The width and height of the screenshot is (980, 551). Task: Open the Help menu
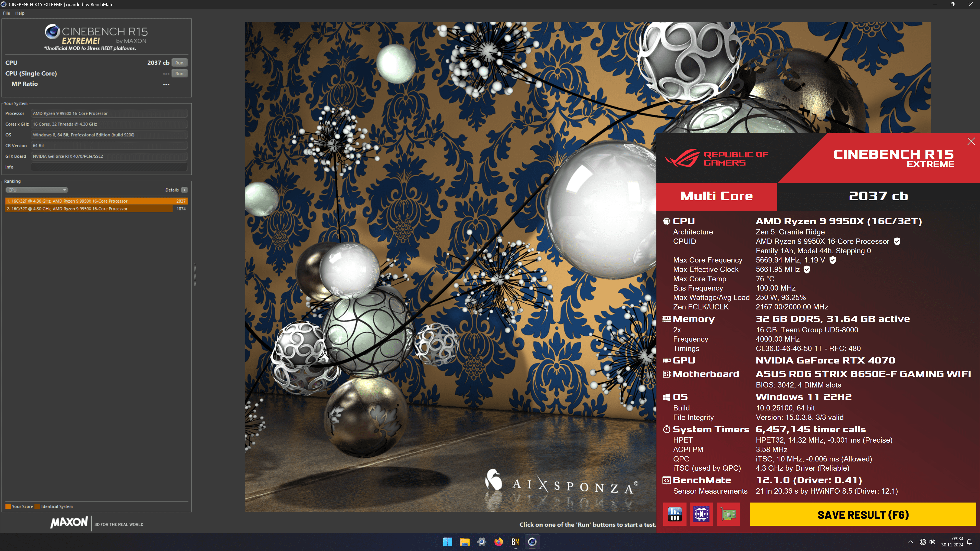pos(20,13)
